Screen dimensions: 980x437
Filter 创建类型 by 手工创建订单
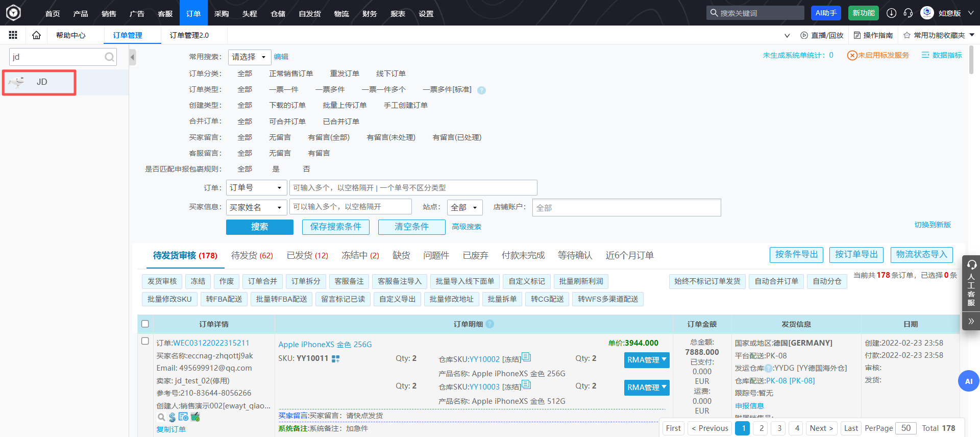(x=406, y=105)
